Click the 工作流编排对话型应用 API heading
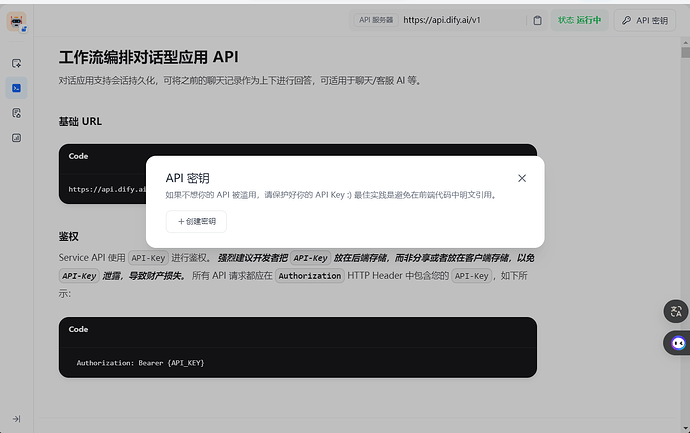 point(149,57)
